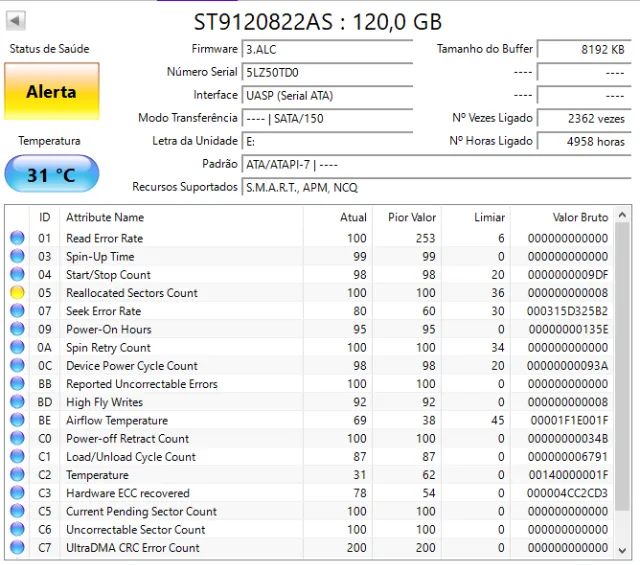The width and height of the screenshot is (640, 565).
Task: Select blue status icon for C2 Temperature row
Action: pyautogui.click(x=17, y=474)
